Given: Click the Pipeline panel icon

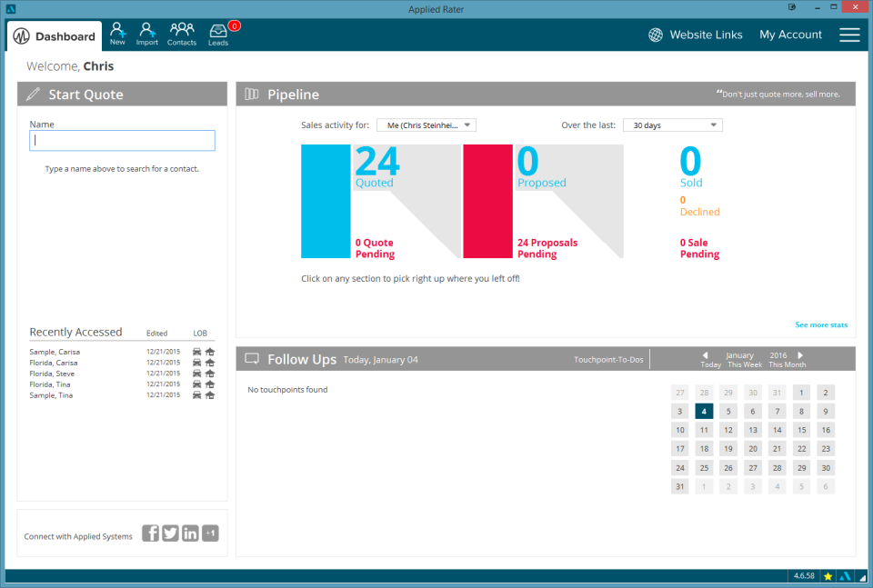Looking at the screenshot, I should pyautogui.click(x=252, y=94).
